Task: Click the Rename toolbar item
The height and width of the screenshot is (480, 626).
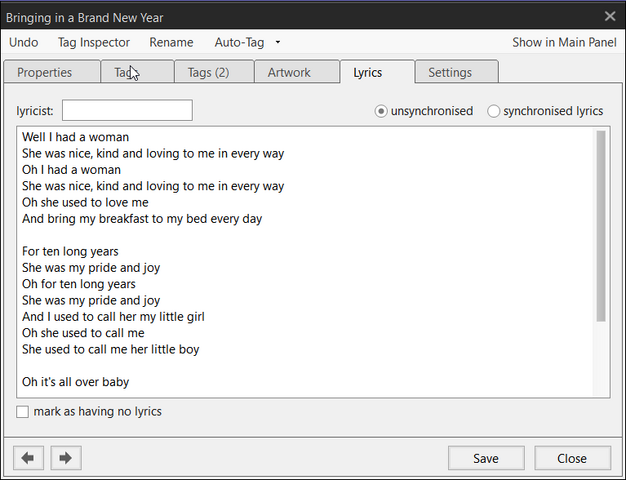Action: (x=171, y=42)
